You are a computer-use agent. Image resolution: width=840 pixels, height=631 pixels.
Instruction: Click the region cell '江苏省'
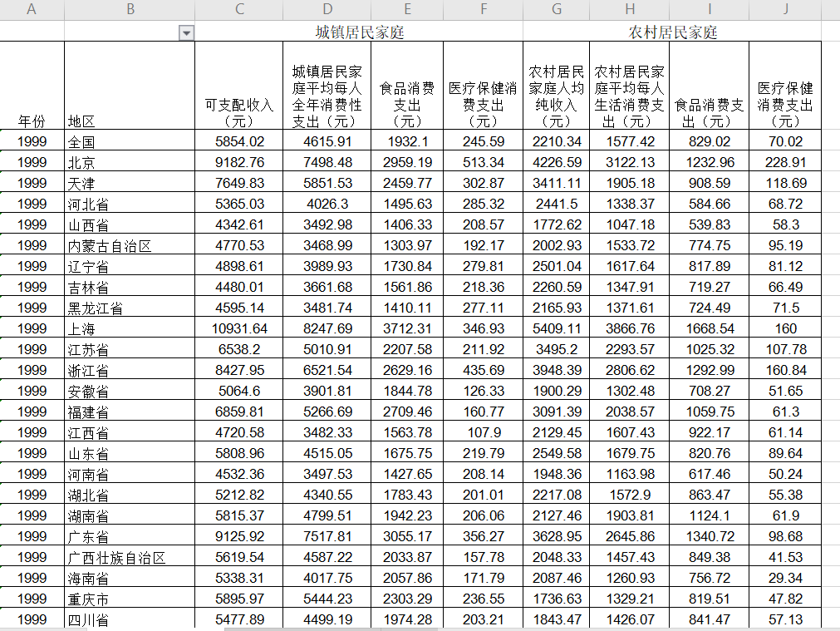pyautogui.click(x=130, y=349)
